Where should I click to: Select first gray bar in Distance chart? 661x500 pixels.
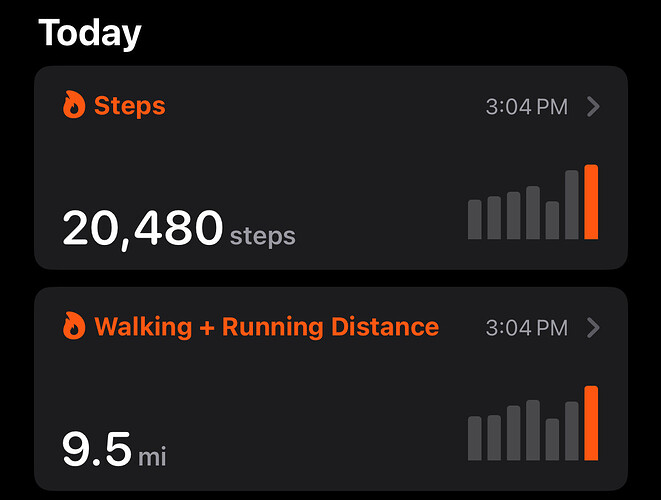point(475,438)
